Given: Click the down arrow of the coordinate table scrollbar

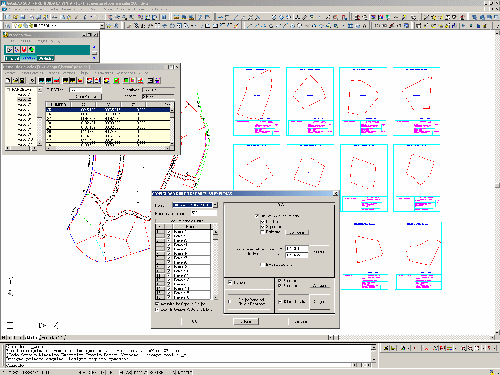Looking at the screenshot, I should [x=172, y=143].
